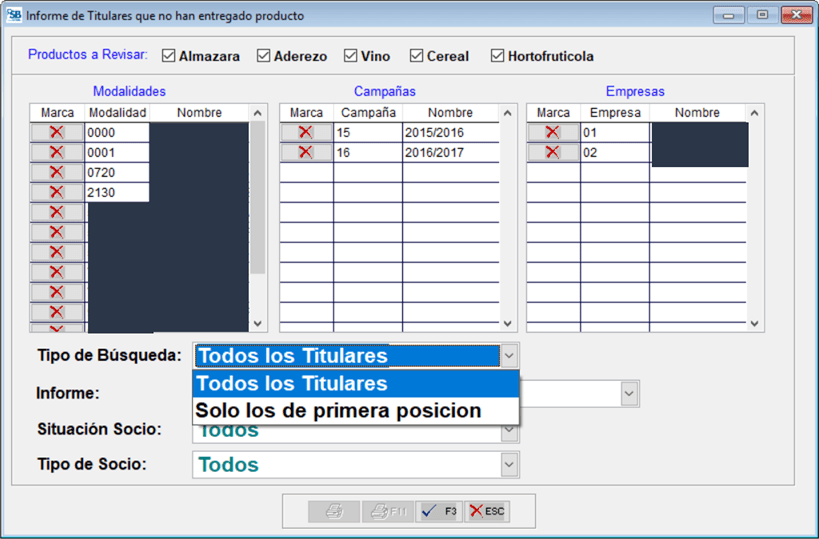
Task: Click the F11 print button
Action: [386, 511]
